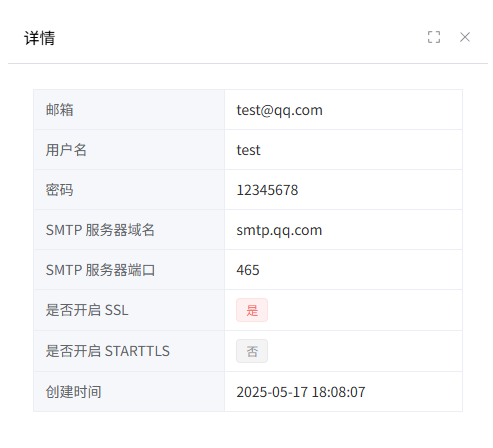The image size is (493, 448).
Task: Click the empty area right of the 是 tag
Action: (365, 310)
